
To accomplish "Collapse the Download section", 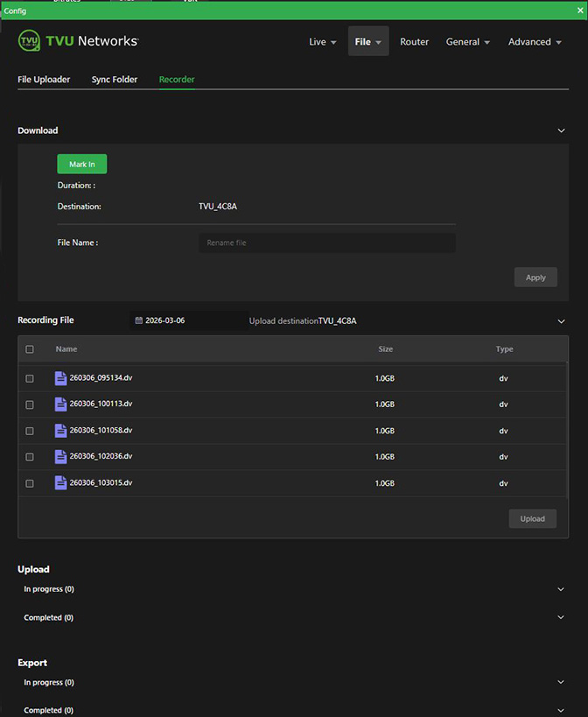I will coord(561,130).
